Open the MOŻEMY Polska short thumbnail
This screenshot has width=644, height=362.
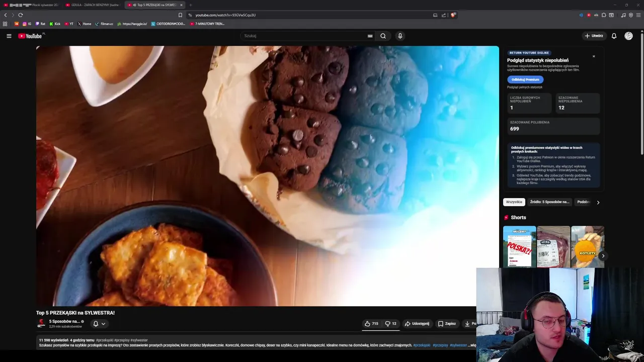pos(519,247)
